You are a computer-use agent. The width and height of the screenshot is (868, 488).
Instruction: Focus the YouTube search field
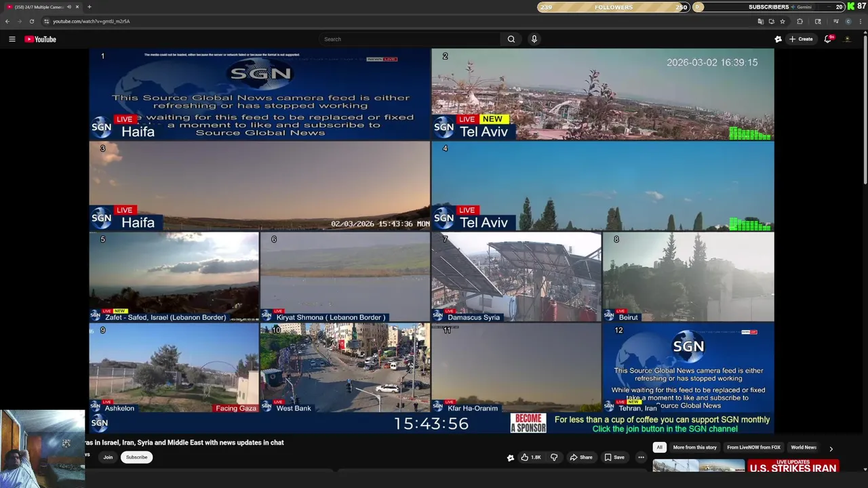[410, 39]
